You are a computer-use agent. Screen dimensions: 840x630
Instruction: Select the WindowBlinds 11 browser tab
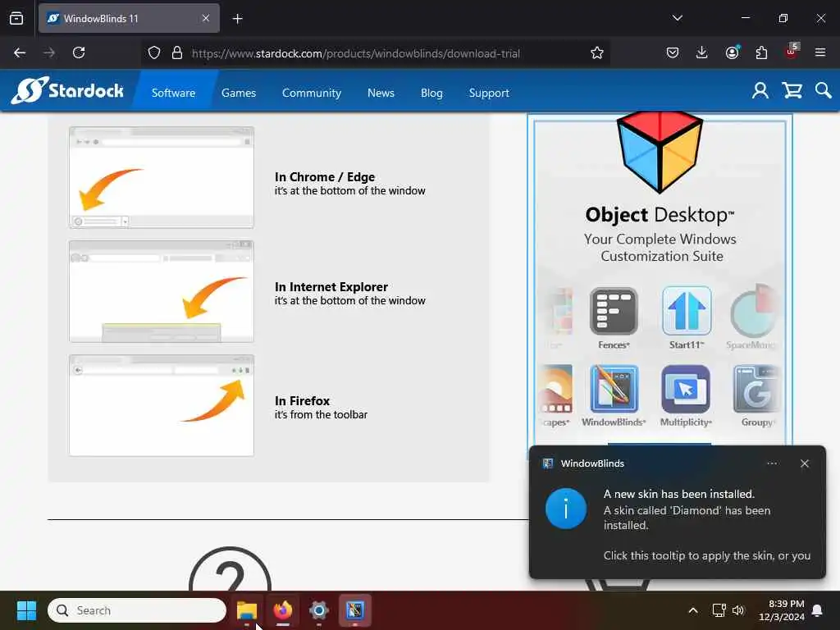(x=129, y=18)
